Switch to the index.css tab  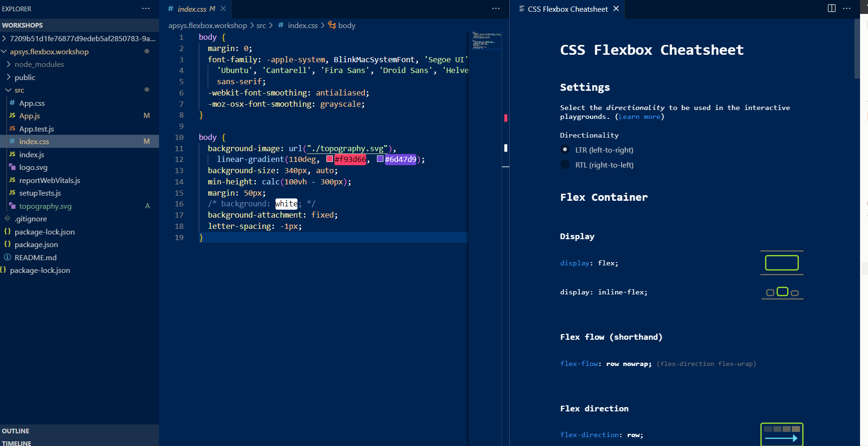[x=192, y=9]
